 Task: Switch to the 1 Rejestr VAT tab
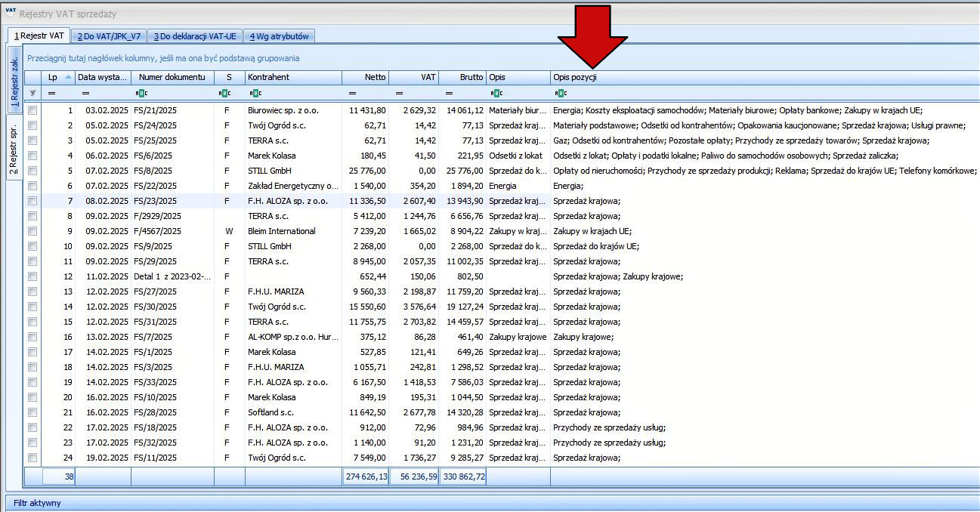coord(39,35)
